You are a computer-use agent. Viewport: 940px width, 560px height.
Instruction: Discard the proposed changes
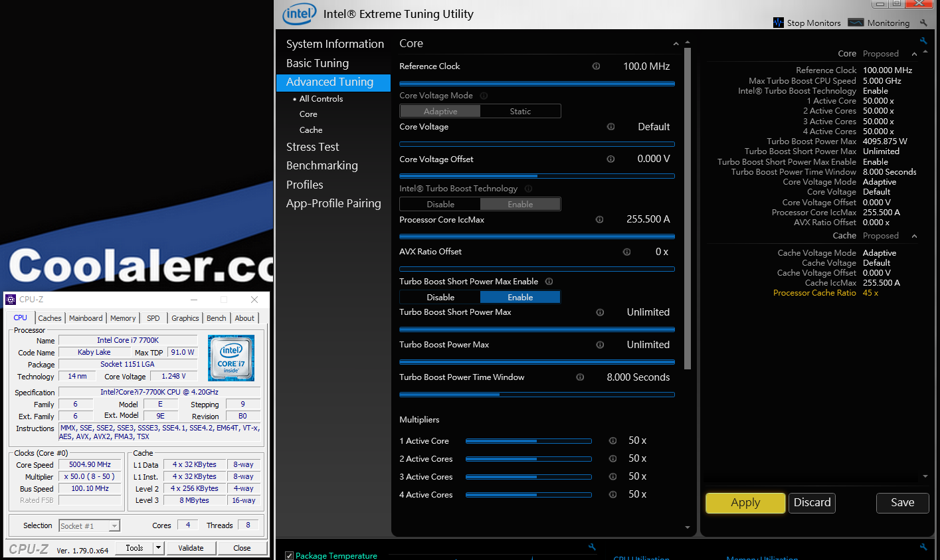coord(812,503)
